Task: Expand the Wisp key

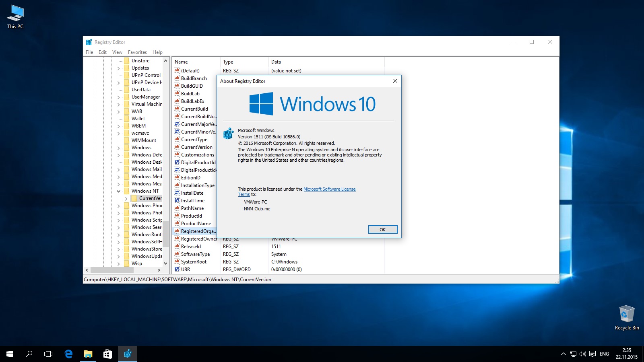Action: pyautogui.click(x=119, y=264)
